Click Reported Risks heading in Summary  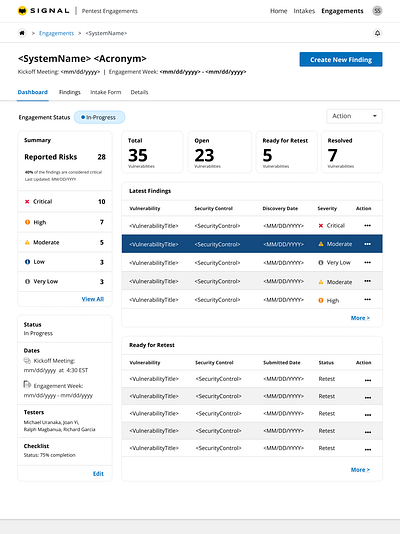tap(51, 157)
